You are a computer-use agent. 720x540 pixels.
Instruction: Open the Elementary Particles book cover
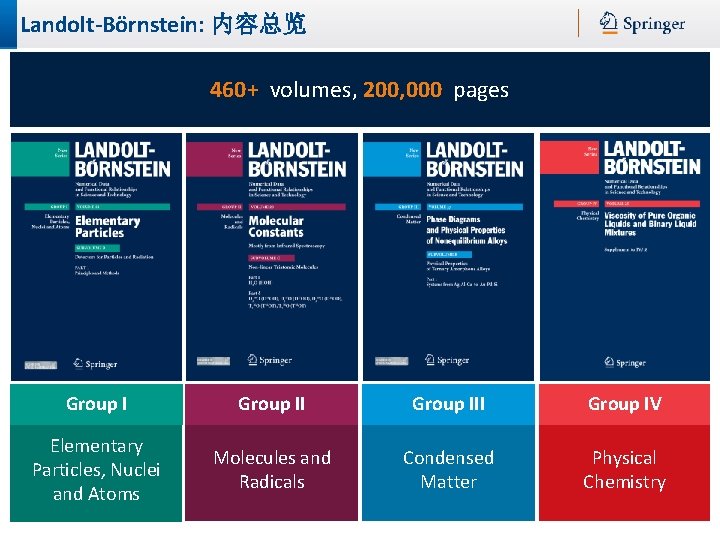tap(96, 257)
